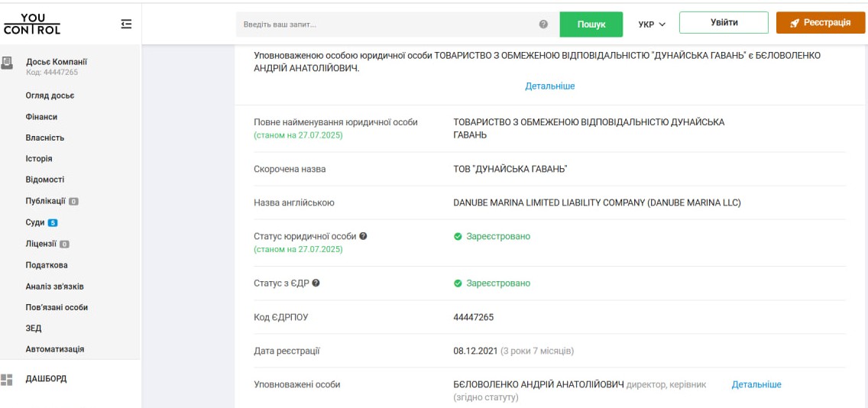868x408 pixels.
Task: Open Пов'язані особи sidebar item
Action: [x=57, y=307]
